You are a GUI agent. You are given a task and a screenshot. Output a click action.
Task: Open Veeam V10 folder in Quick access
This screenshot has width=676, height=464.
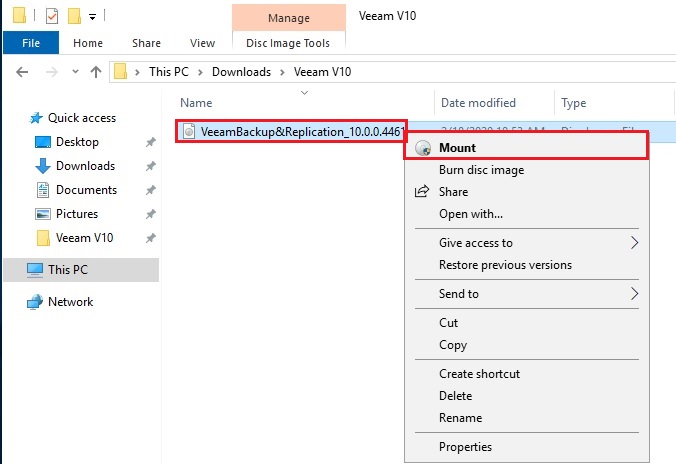[84, 238]
